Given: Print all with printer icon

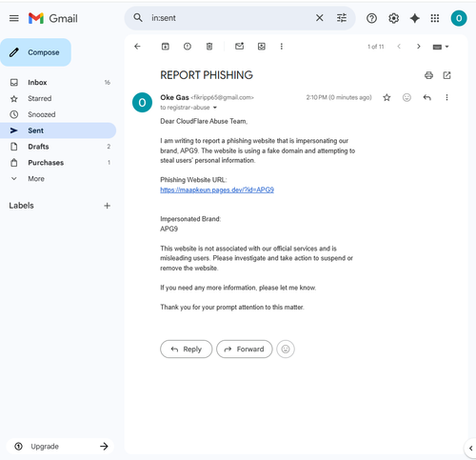Looking at the screenshot, I should 428,75.
